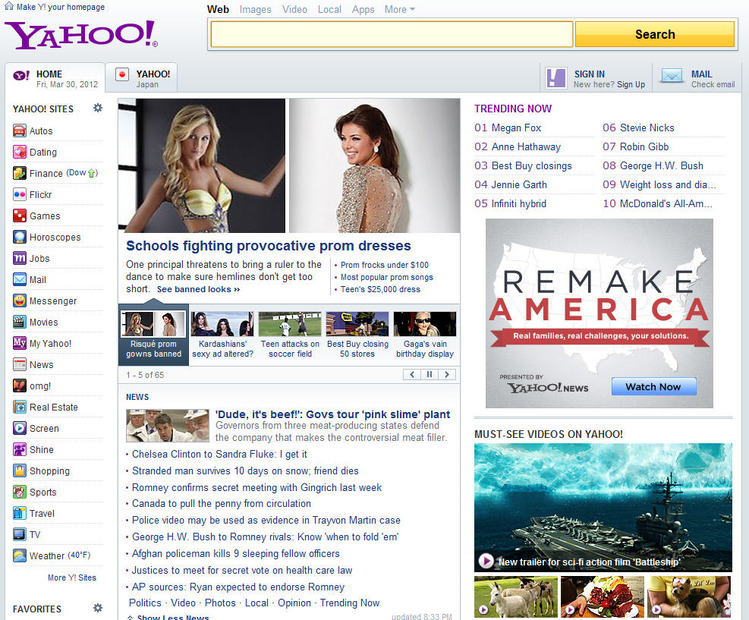Click the Sign Up link

[631, 85]
